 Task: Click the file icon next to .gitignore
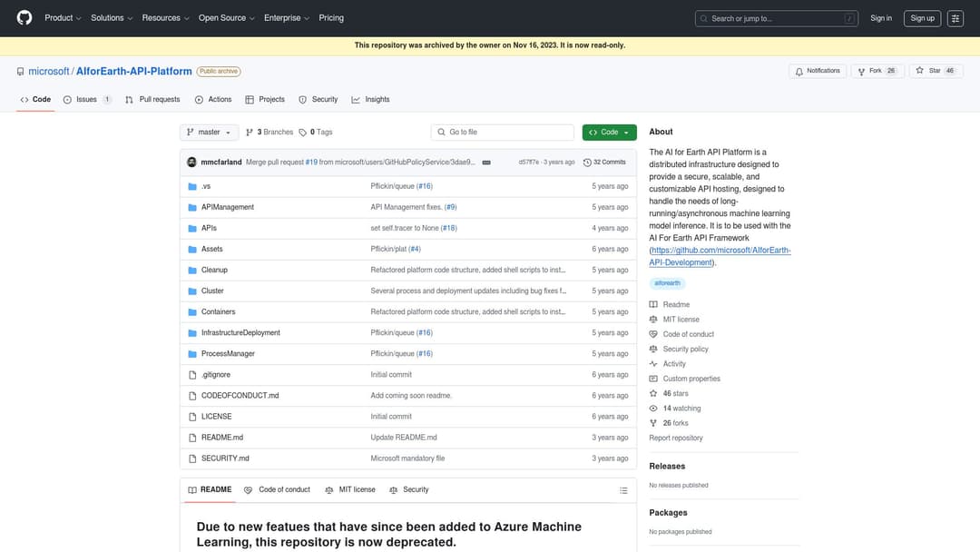(x=192, y=375)
